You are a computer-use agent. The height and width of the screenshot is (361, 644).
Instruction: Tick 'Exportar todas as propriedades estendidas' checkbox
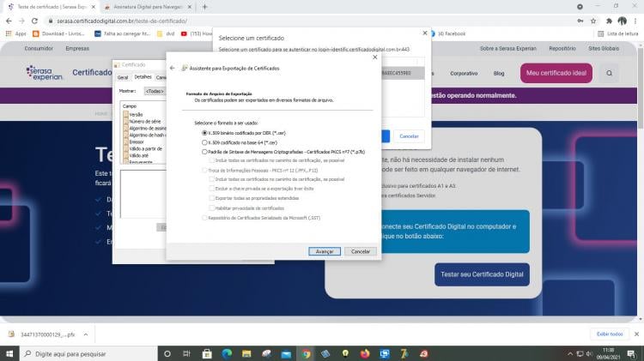click(212, 198)
